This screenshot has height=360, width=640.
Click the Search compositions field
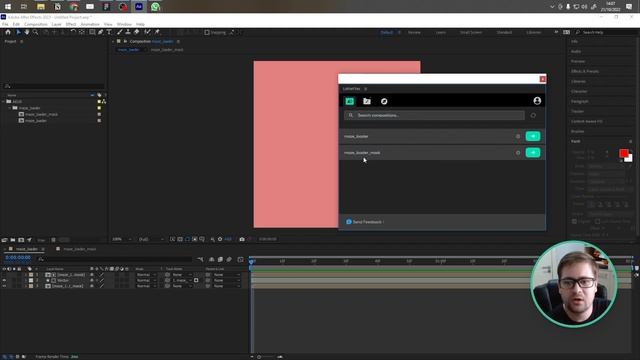(434, 116)
